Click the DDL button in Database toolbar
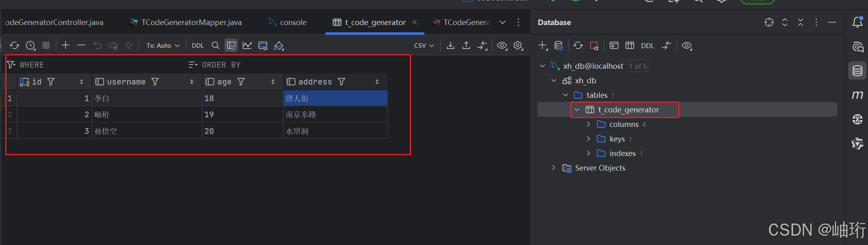The image size is (868, 245). [647, 46]
